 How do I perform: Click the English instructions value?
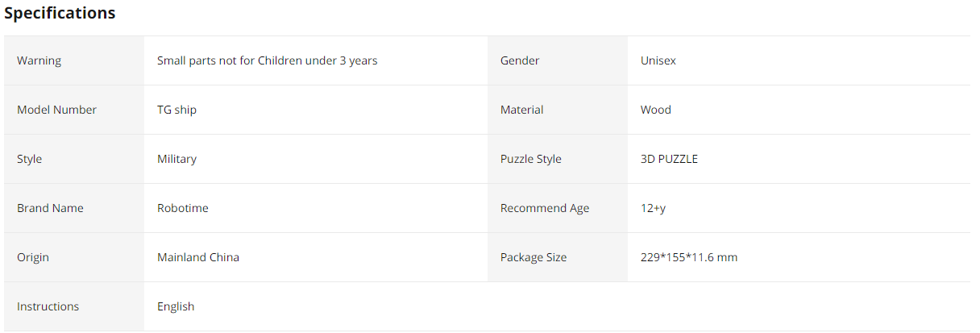176,306
